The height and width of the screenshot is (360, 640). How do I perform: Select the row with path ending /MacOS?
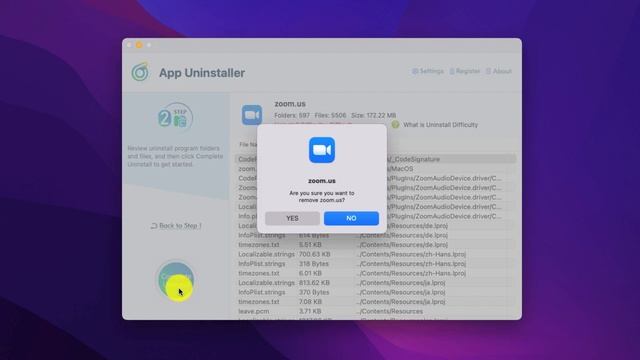(x=376, y=169)
